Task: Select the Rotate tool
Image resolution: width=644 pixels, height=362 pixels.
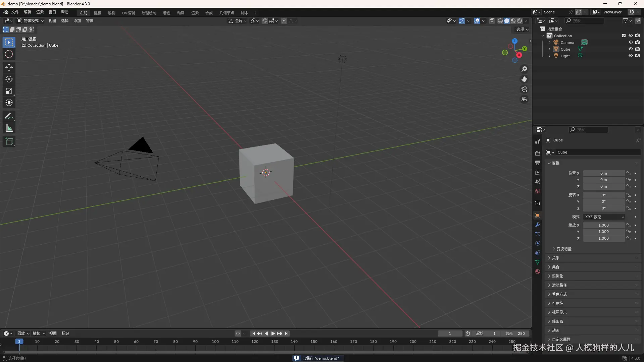Action: coord(9,79)
